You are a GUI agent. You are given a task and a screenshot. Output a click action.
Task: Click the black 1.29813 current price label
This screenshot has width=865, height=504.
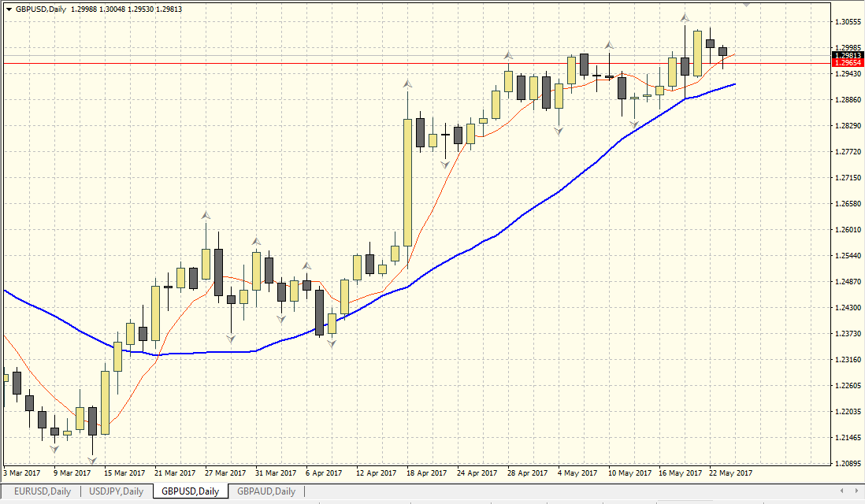pyautogui.click(x=847, y=56)
